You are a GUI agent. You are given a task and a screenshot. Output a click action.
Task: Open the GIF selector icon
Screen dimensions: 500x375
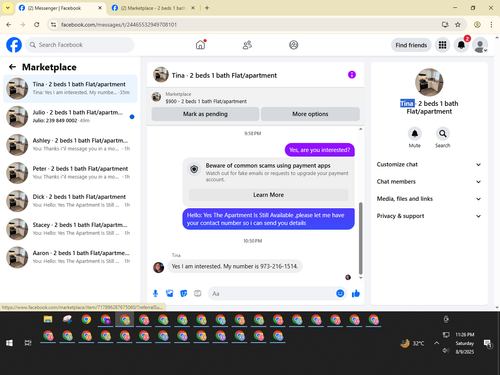(x=198, y=293)
